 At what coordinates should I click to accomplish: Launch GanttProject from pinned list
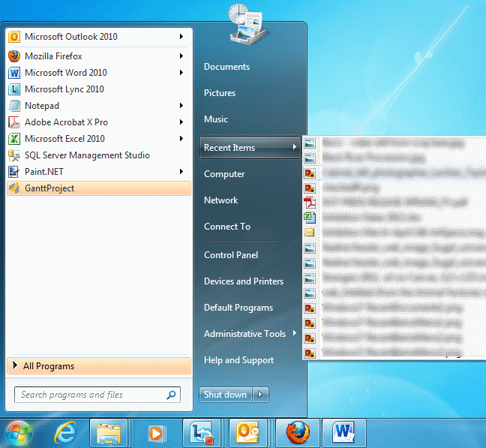(99, 188)
